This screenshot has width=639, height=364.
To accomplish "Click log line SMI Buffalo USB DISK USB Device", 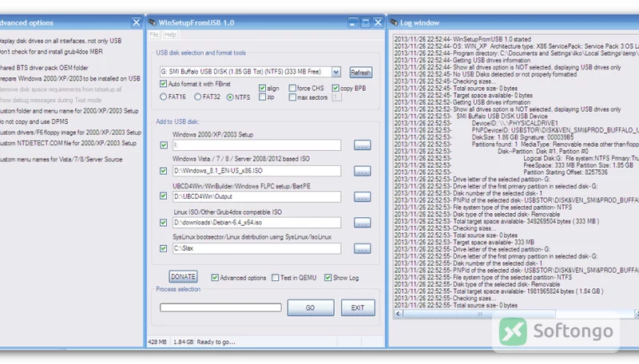I will (470, 117).
